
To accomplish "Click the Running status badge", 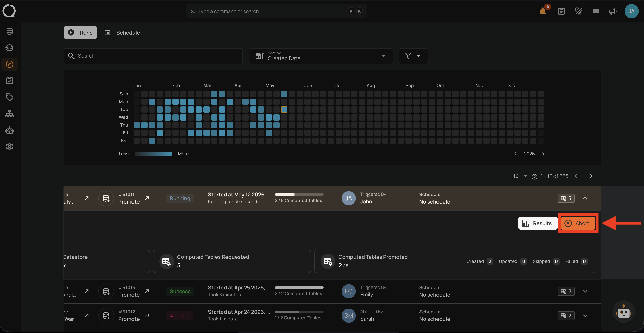I will pos(180,198).
